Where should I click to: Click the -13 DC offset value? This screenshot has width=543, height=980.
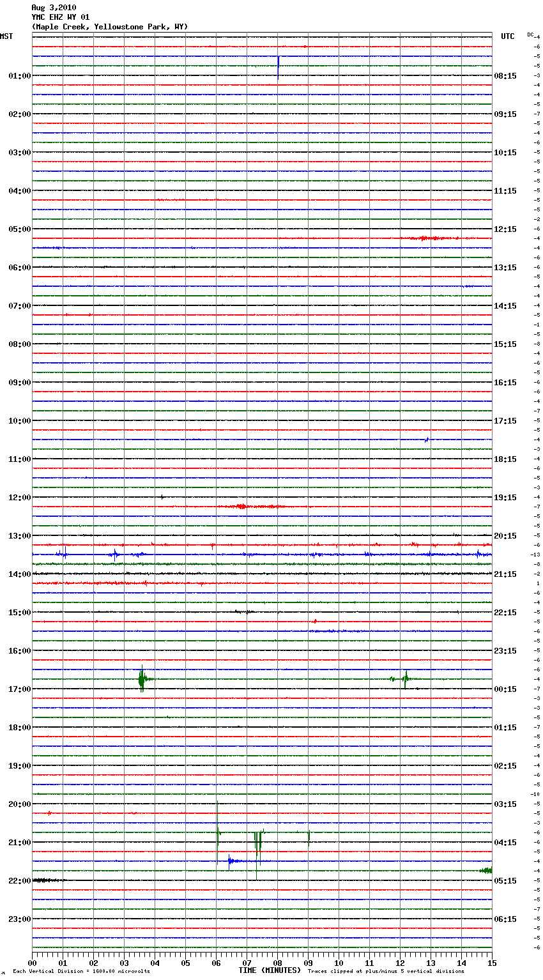537,555
